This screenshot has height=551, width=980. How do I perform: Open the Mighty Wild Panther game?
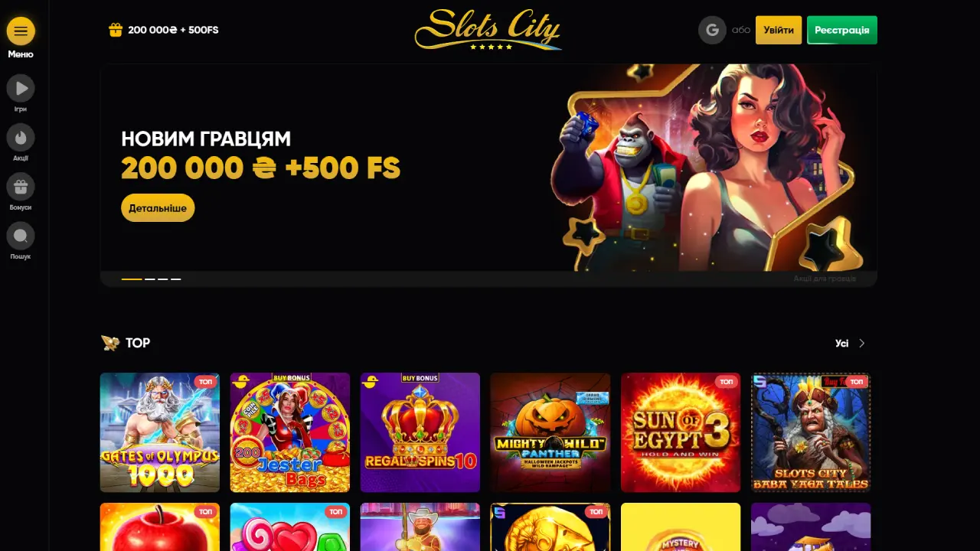click(550, 432)
